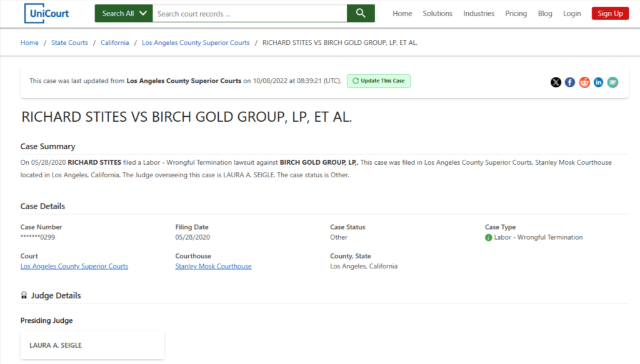Share the case on X (Twitter)
The image size is (640, 364).
[556, 82]
